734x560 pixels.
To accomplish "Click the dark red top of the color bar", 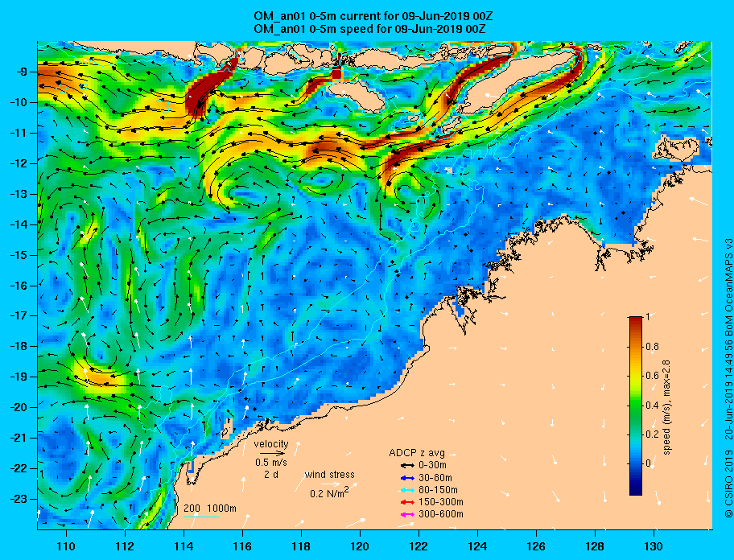I will pyautogui.click(x=636, y=319).
